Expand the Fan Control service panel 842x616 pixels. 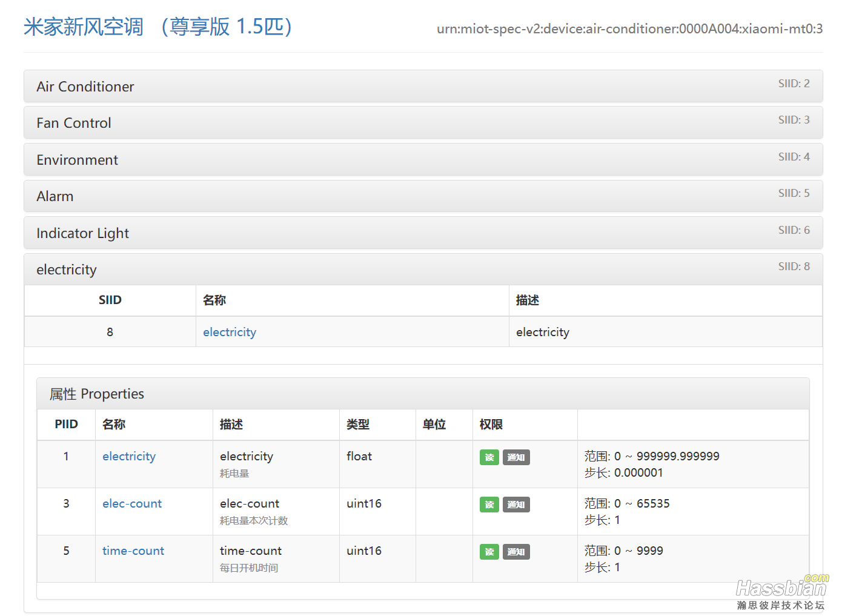(423, 123)
